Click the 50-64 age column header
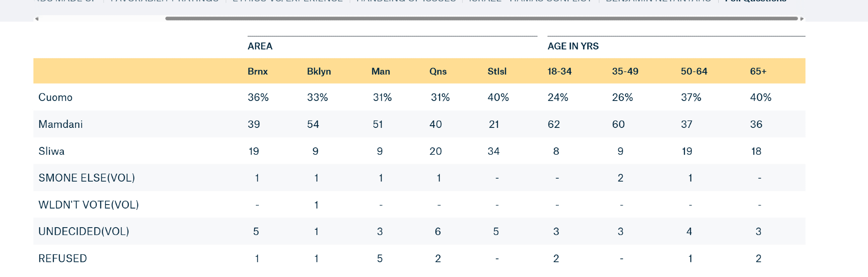The image size is (868, 277). pyautogui.click(x=694, y=72)
